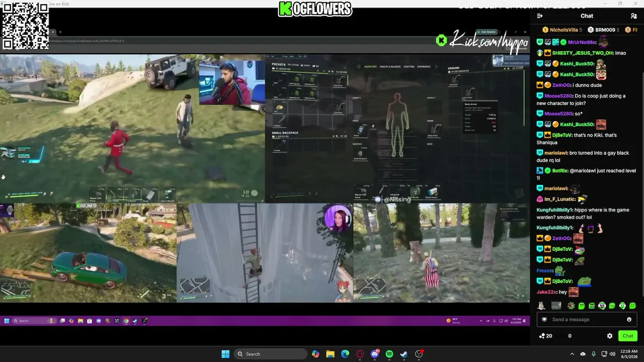
Task: Click the streamer webcam overlay in the stream
Action: (232, 82)
